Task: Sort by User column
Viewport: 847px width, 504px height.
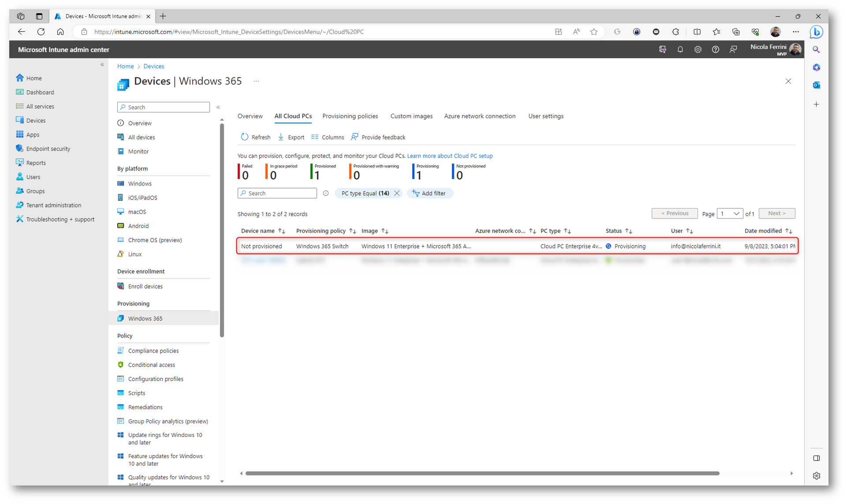Action: point(682,230)
